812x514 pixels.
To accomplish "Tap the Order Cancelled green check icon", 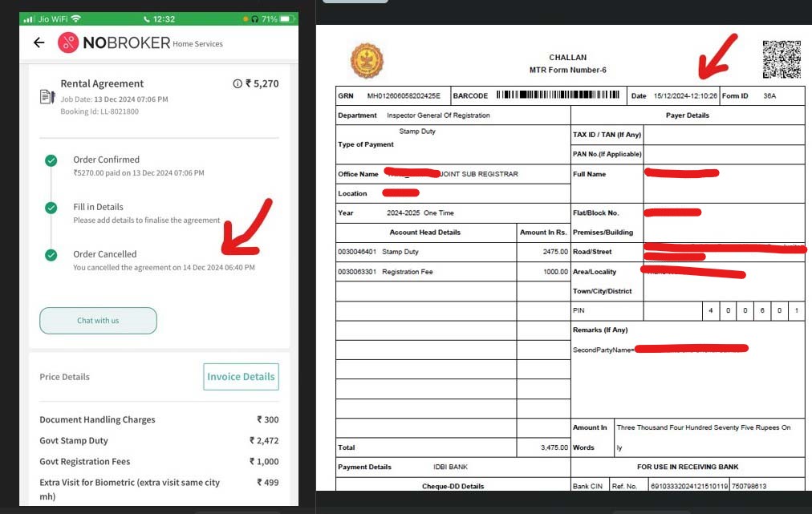I will (x=51, y=255).
